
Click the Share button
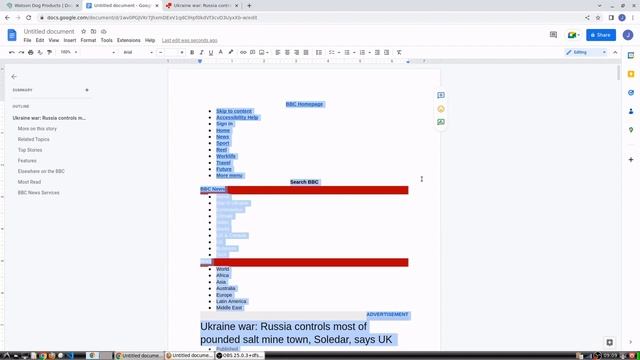click(601, 35)
